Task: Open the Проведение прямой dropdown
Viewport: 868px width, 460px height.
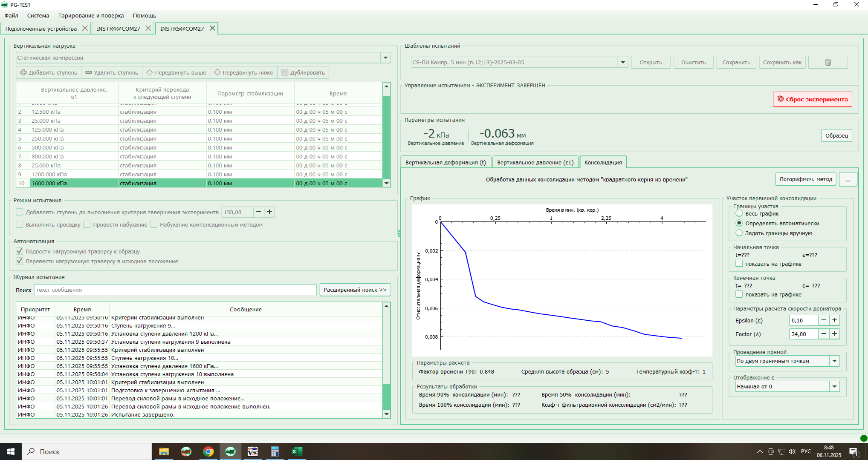Action: click(x=834, y=361)
